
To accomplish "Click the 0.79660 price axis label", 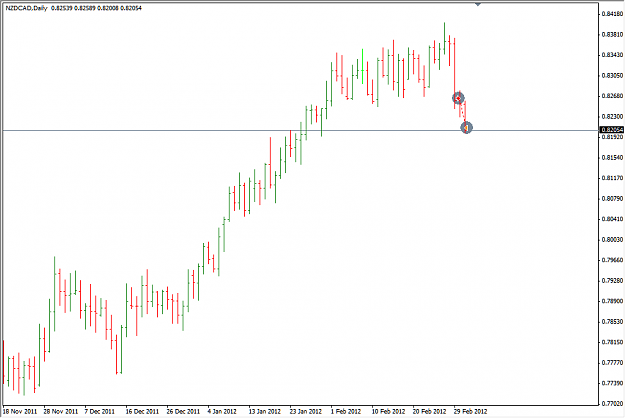I will coord(612,260).
